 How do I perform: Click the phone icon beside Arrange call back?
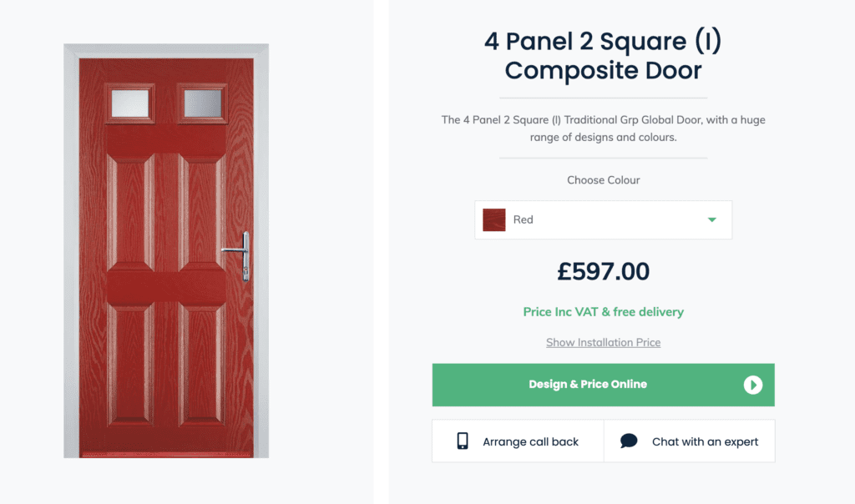point(463,441)
